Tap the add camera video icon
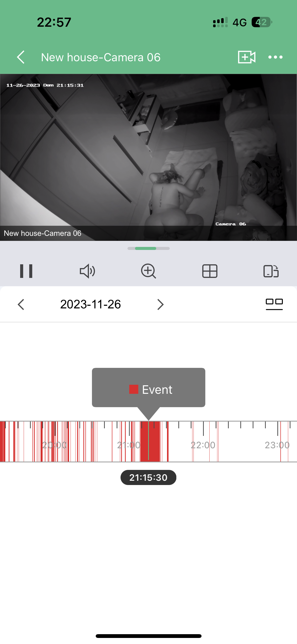 pyautogui.click(x=246, y=57)
